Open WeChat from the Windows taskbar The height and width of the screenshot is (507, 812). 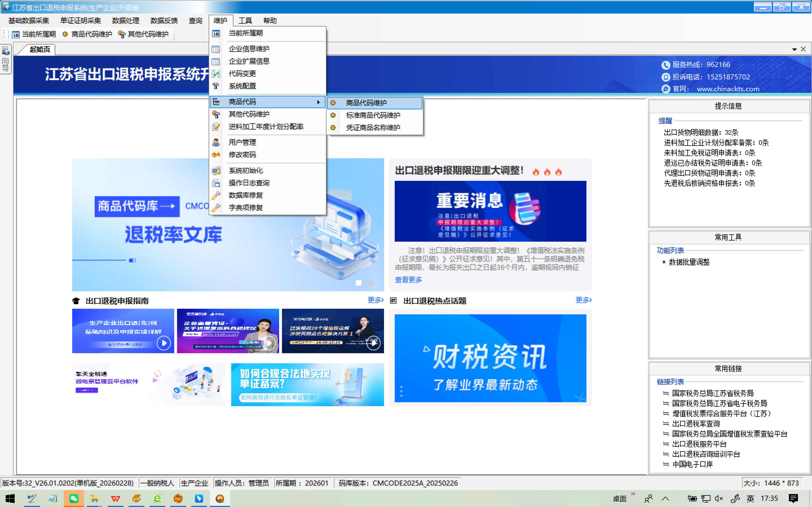point(74,498)
